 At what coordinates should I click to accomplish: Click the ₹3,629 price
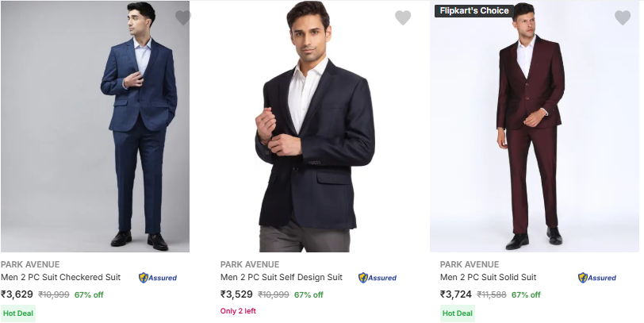(x=17, y=294)
